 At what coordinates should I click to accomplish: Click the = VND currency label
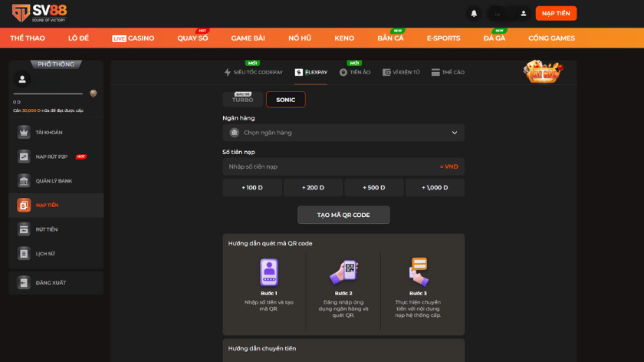[449, 166]
